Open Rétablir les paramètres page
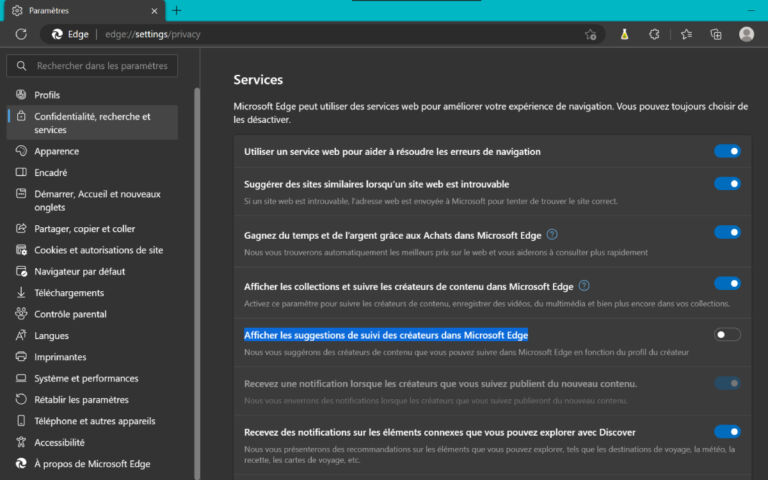 (x=92, y=399)
